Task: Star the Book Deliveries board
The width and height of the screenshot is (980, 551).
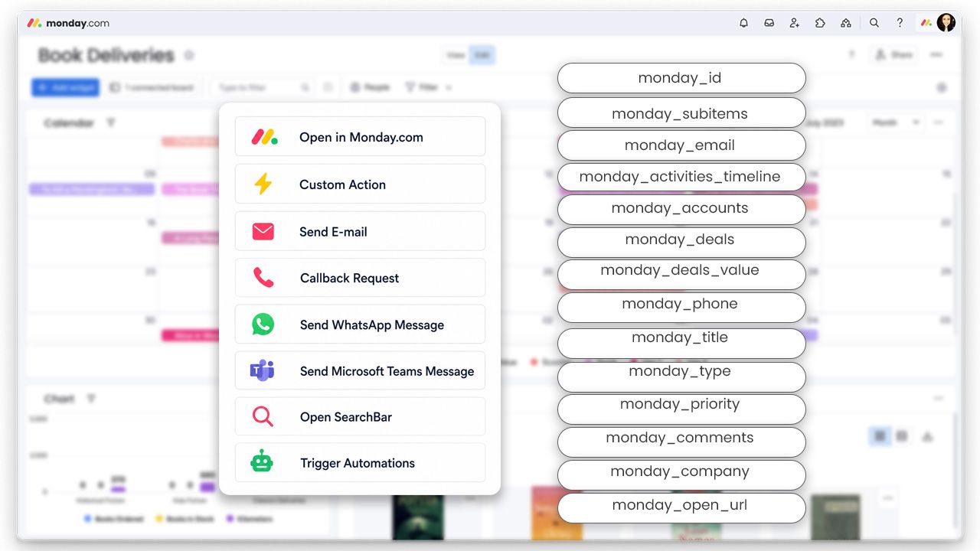Action: click(x=189, y=55)
